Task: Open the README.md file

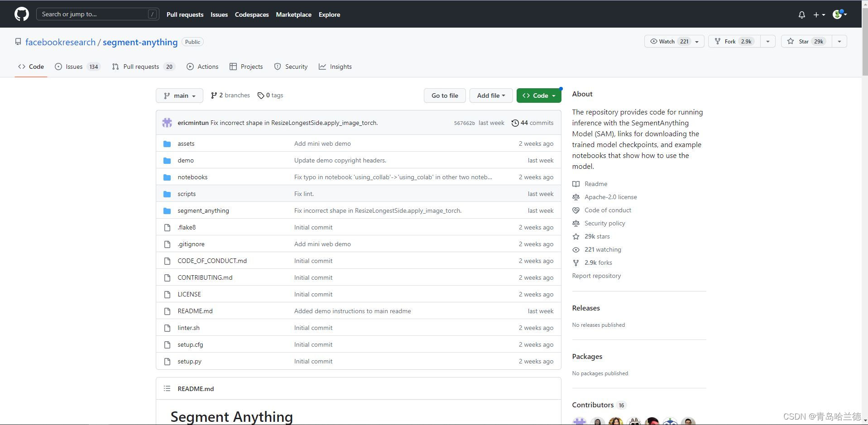Action: [195, 311]
